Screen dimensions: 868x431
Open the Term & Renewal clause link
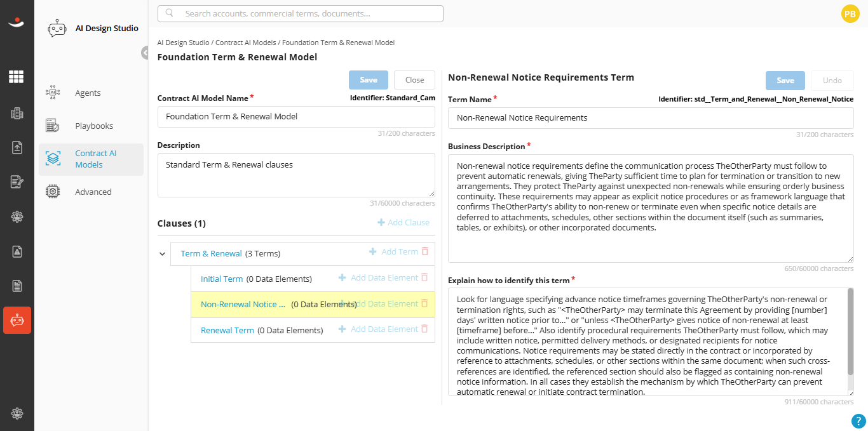point(211,253)
